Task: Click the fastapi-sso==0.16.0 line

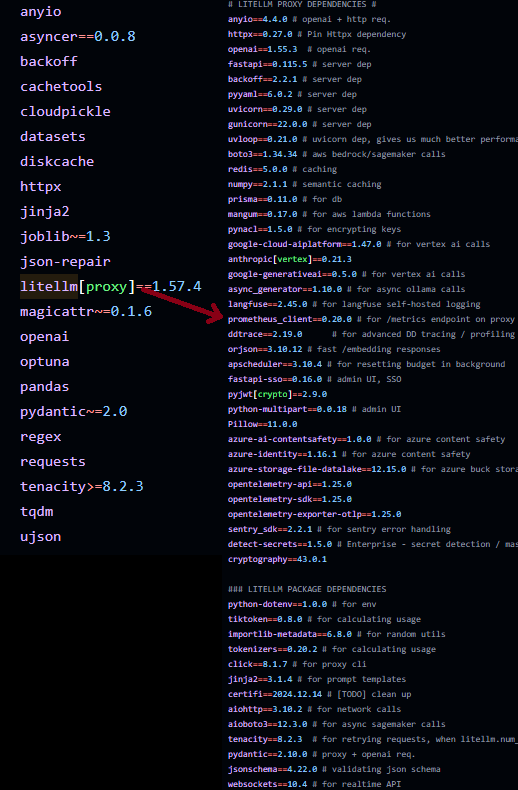Action: point(314,379)
